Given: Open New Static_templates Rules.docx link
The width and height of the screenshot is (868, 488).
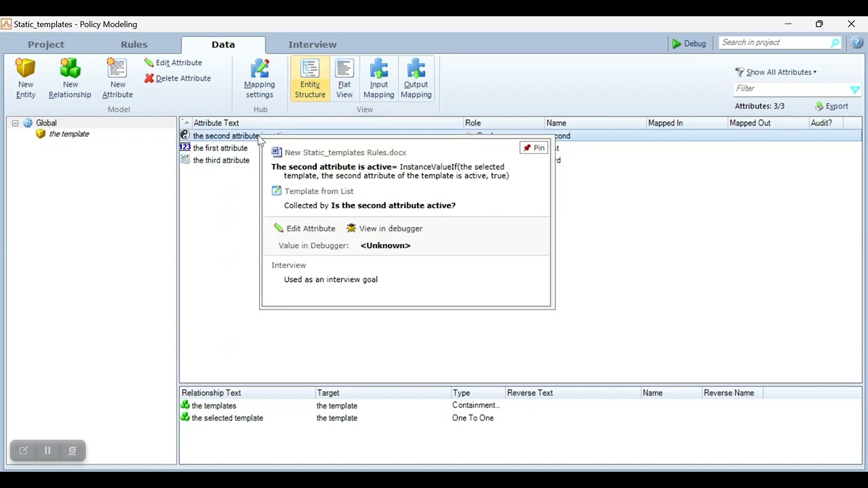Looking at the screenshot, I should pyautogui.click(x=345, y=152).
